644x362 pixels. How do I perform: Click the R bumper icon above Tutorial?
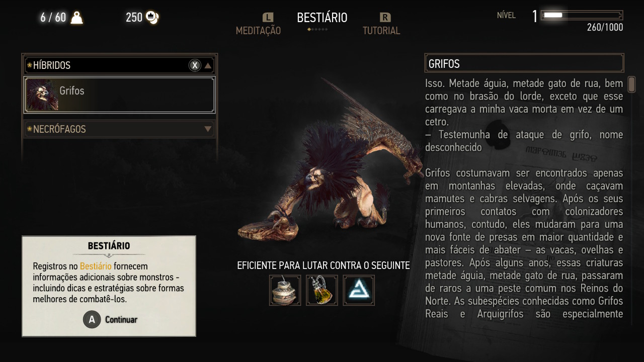coord(385,18)
